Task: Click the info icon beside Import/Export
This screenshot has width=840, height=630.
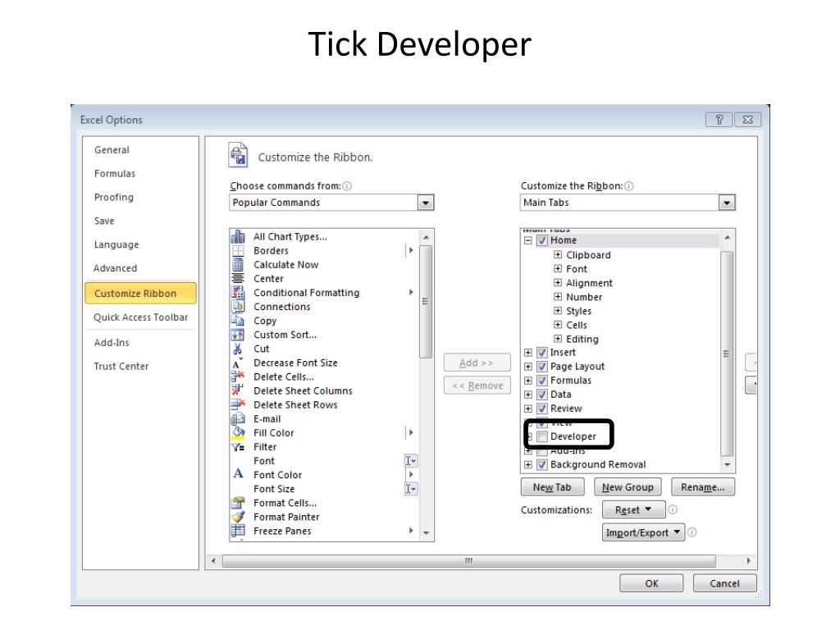Action: pos(692,532)
